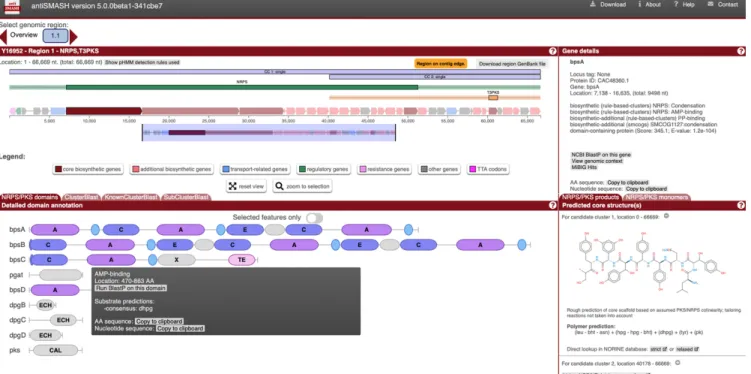Switch to ClusterBlast tab

pyautogui.click(x=81, y=197)
